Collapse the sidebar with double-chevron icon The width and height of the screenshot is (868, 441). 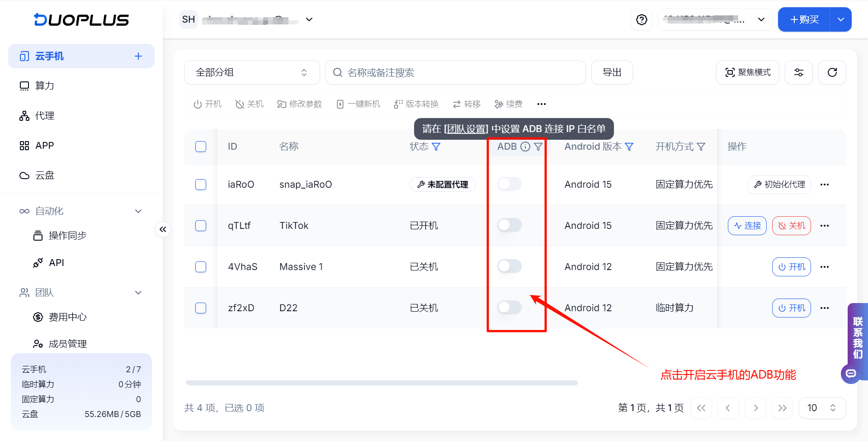coord(163,229)
